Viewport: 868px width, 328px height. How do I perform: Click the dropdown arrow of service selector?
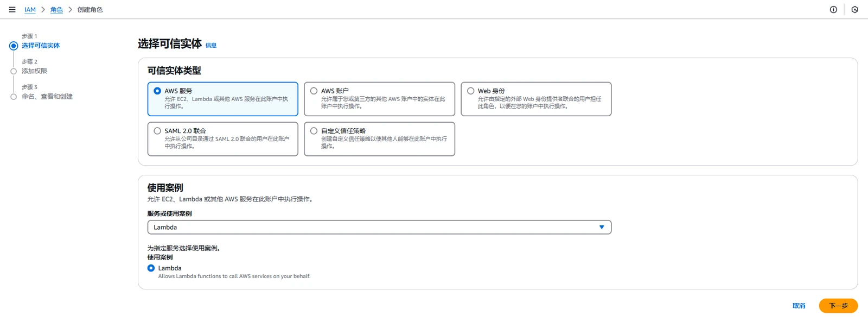pyautogui.click(x=602, y=227)
